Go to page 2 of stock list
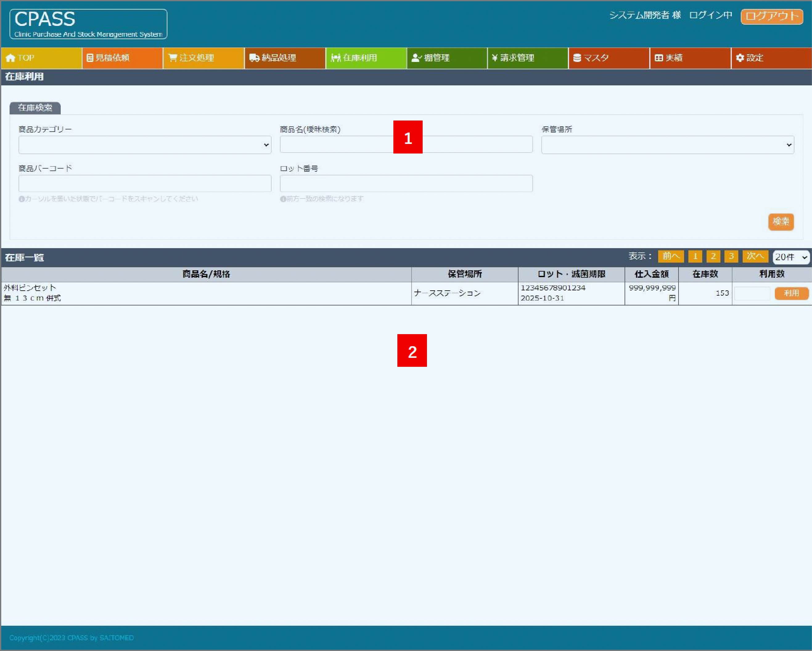 (713, 256)
